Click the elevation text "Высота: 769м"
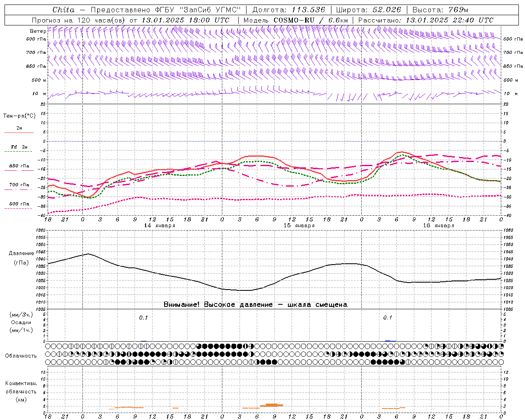 tap(440, 10)
